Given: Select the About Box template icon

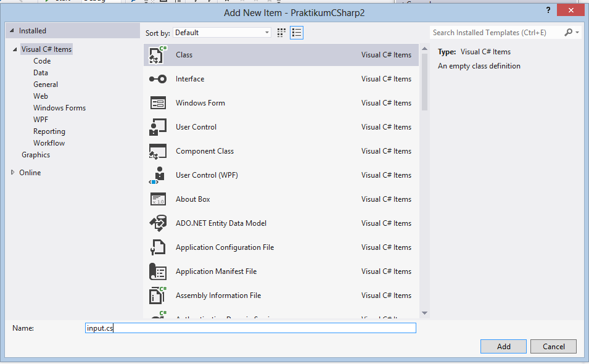Looking at the screenshot, I should tap(158, 199).
